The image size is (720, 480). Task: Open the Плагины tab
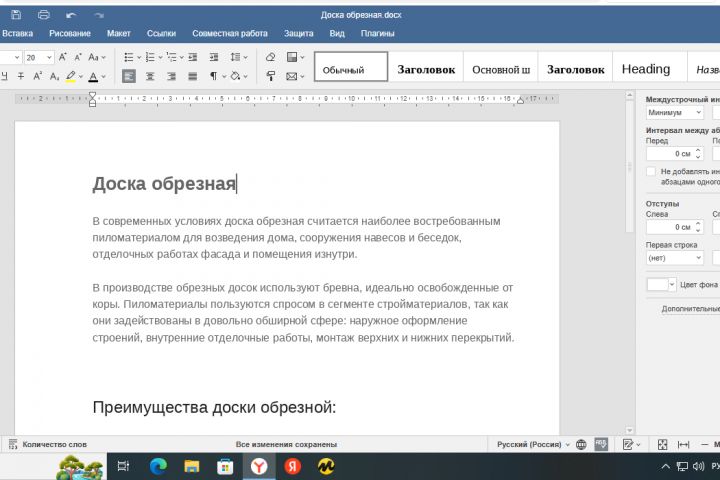point(377,34)
